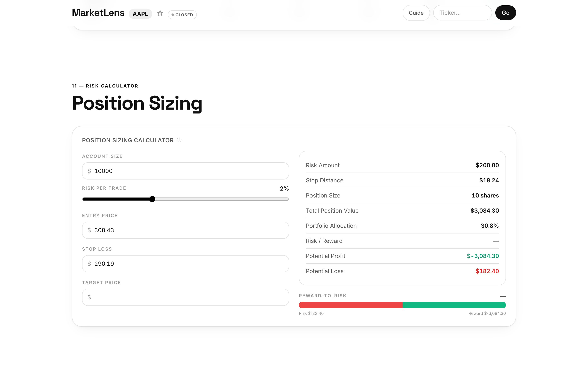Click the Stop Distance value $18.24
This screenshot has width=588, height=368.
(489, 180)
